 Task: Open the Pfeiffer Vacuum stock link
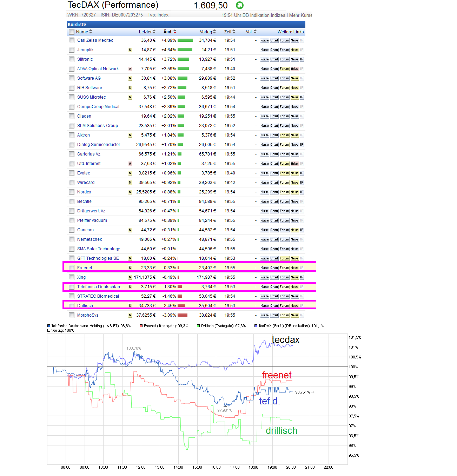tap(92, 220)
